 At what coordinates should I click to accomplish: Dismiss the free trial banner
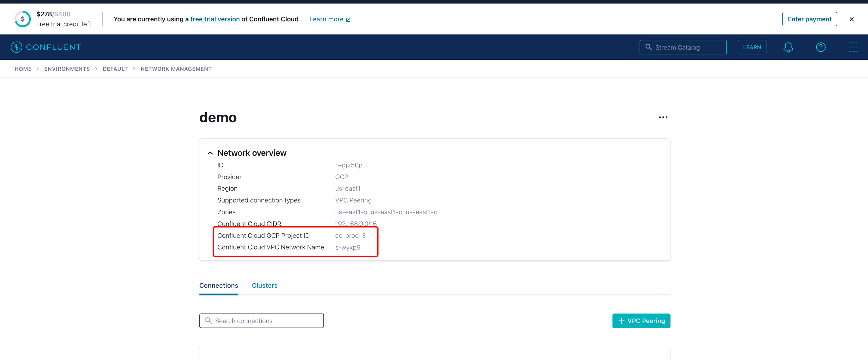851,19
